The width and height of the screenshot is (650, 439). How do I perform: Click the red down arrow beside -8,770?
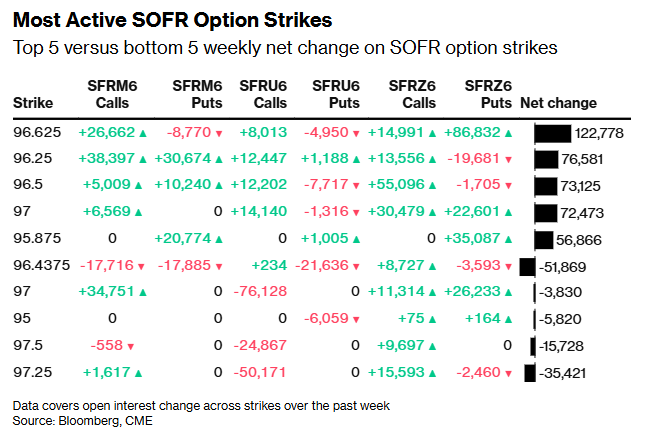(219, 133)
